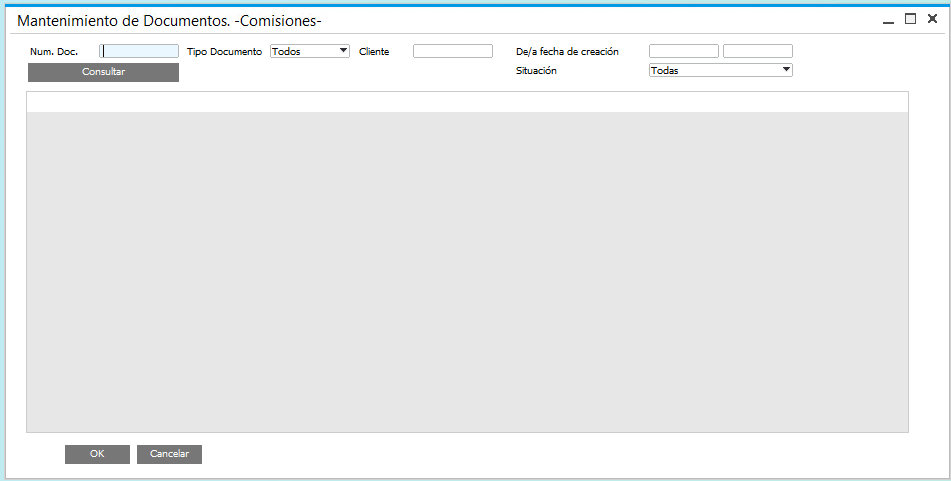The height and width of the screenshot is (481, 951).
Task: Select the Tipo Documento label text
Action: click(224, 52)
